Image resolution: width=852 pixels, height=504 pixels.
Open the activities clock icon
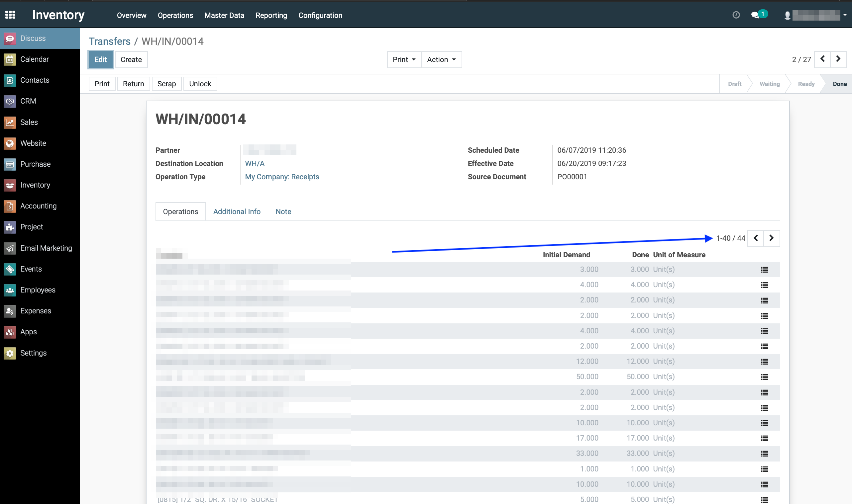pyautogui.click(x=736, y=15)
